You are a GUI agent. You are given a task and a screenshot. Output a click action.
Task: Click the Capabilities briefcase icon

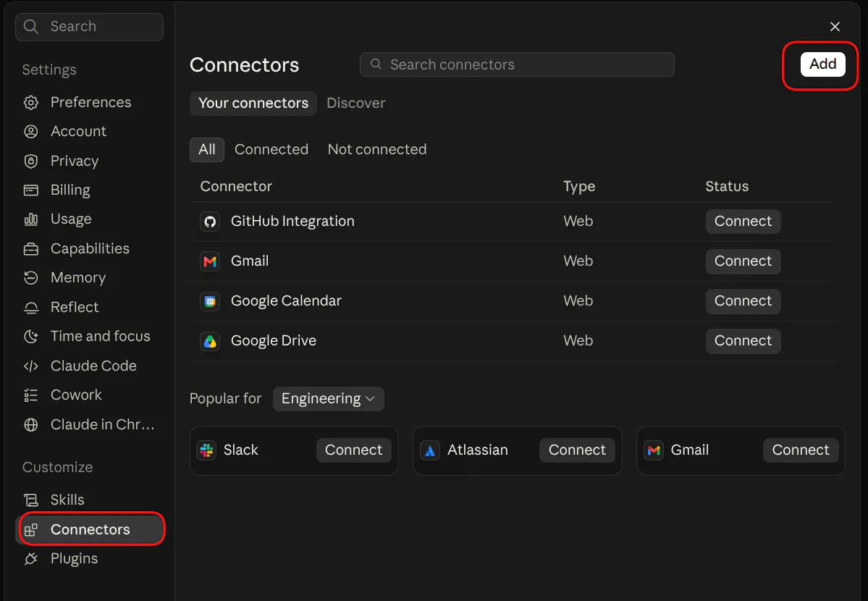tap(31, 248)
